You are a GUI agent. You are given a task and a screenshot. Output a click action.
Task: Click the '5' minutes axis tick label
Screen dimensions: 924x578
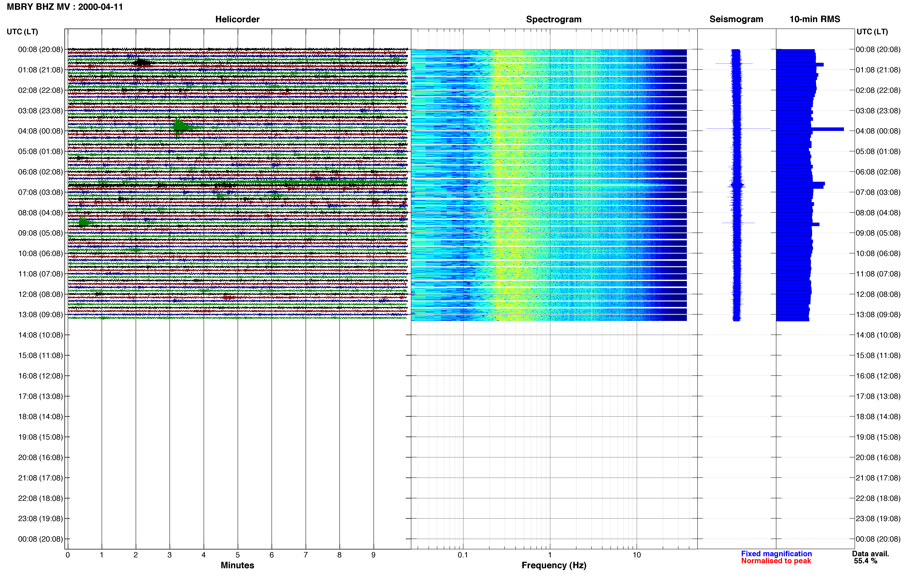pyautogui.click(x=238, y=555)
